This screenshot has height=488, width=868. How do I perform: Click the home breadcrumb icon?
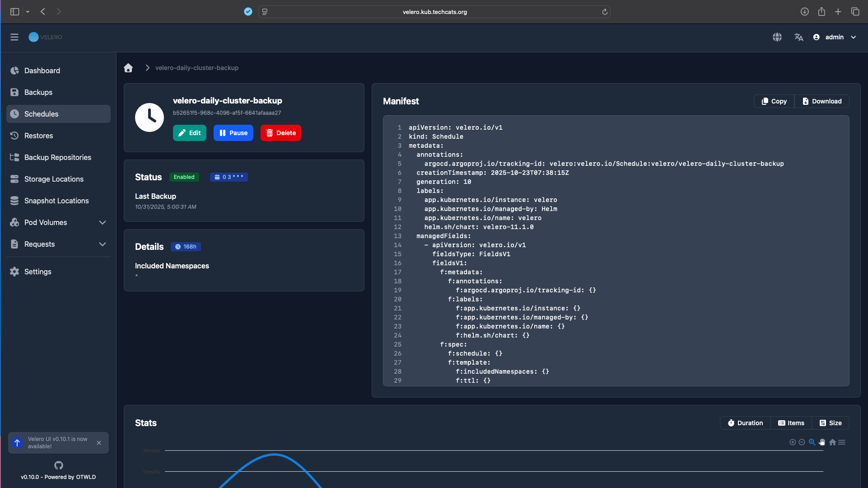128,68
